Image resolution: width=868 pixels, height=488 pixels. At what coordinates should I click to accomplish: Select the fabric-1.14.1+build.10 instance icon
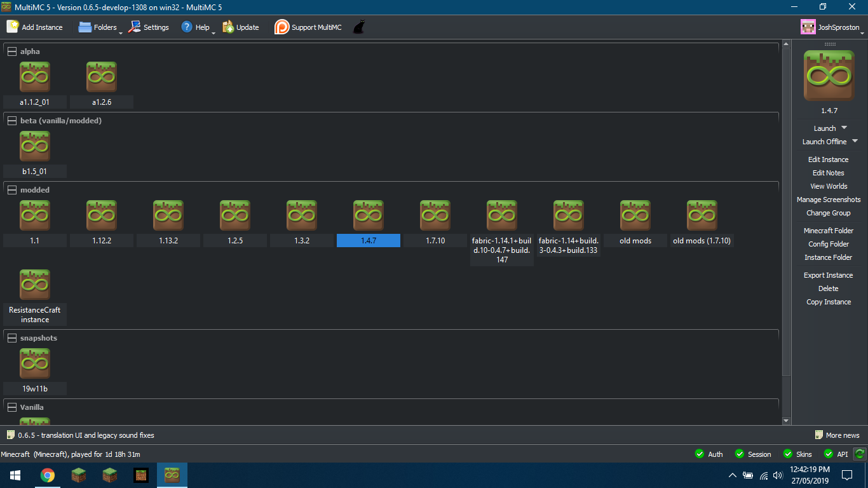pyautogui.click(x=502, y=215)
